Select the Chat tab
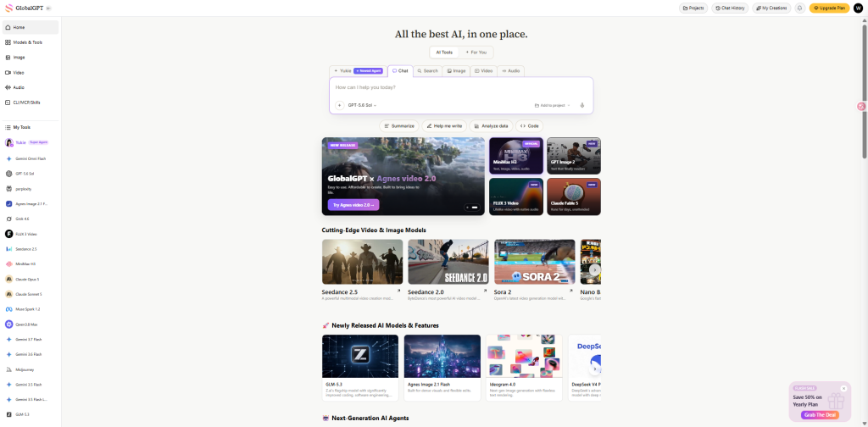Viewport: 868px width, 427px height. (x=400, y=71)
